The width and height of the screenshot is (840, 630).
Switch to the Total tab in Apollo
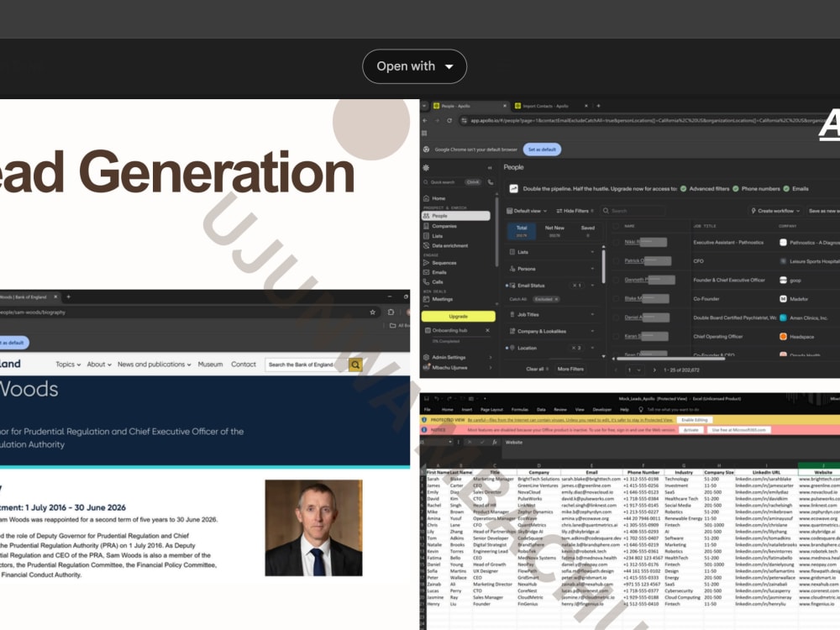(522, 231)
